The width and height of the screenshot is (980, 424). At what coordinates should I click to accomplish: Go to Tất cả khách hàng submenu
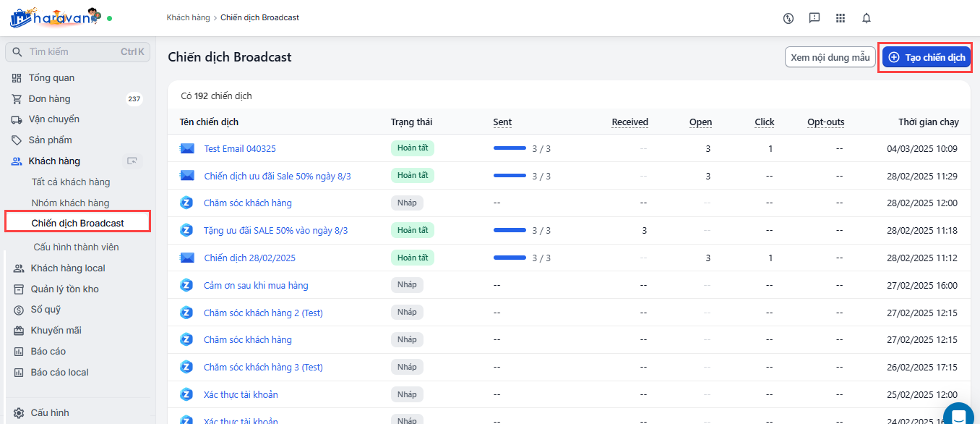(x=71, y=182)
